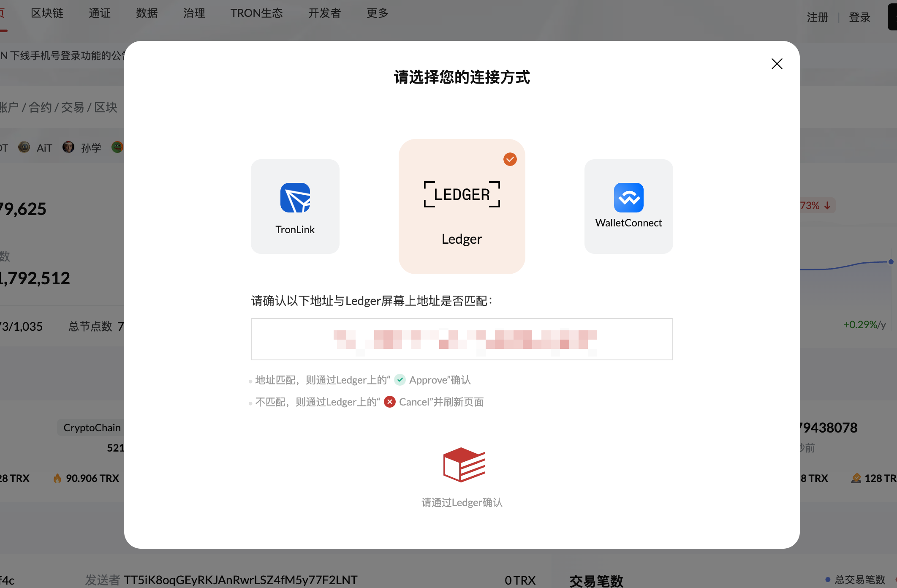The height and width of the screenshot is (588, 897).
Task: Click the AiT token avatar icon
Action: point(24,147)
